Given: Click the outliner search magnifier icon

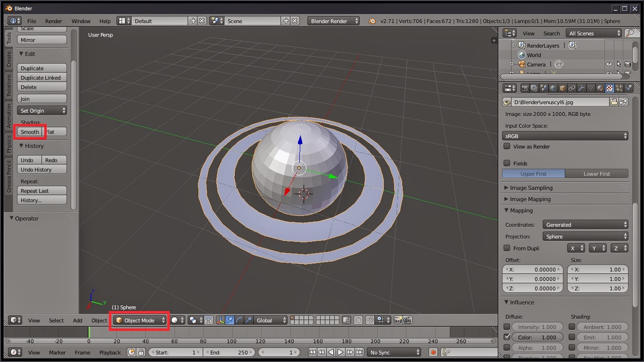Looking at the screenshot, I should [629, 33].
